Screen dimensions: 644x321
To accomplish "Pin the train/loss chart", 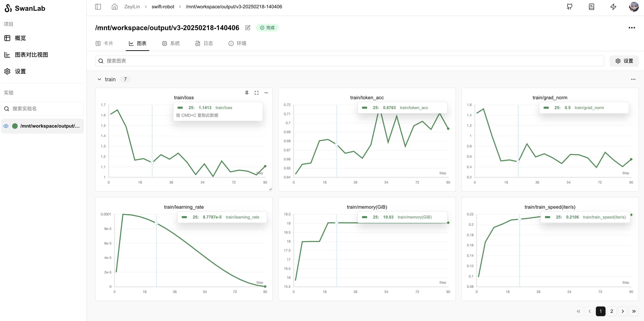I will [x=247, y=93].
